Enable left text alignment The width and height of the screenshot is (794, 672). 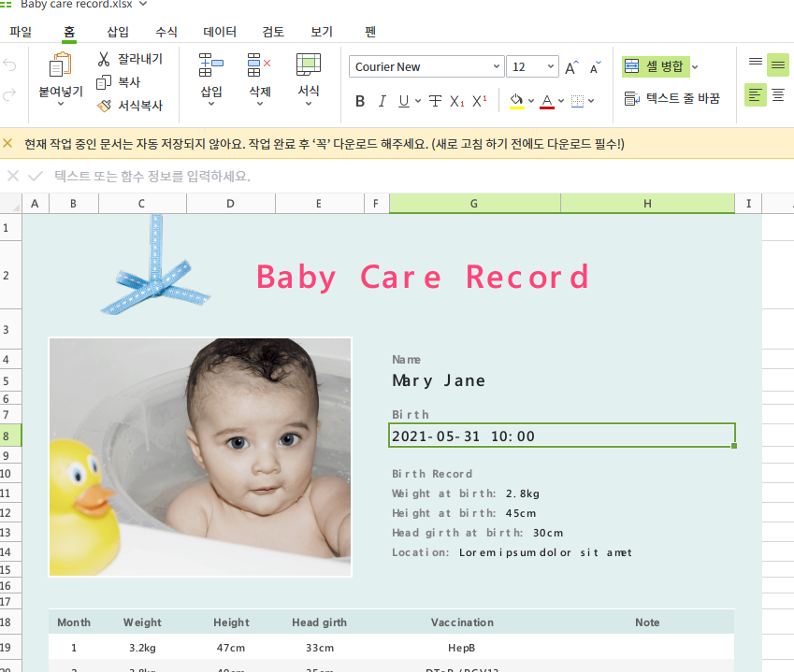coord(755,95)
